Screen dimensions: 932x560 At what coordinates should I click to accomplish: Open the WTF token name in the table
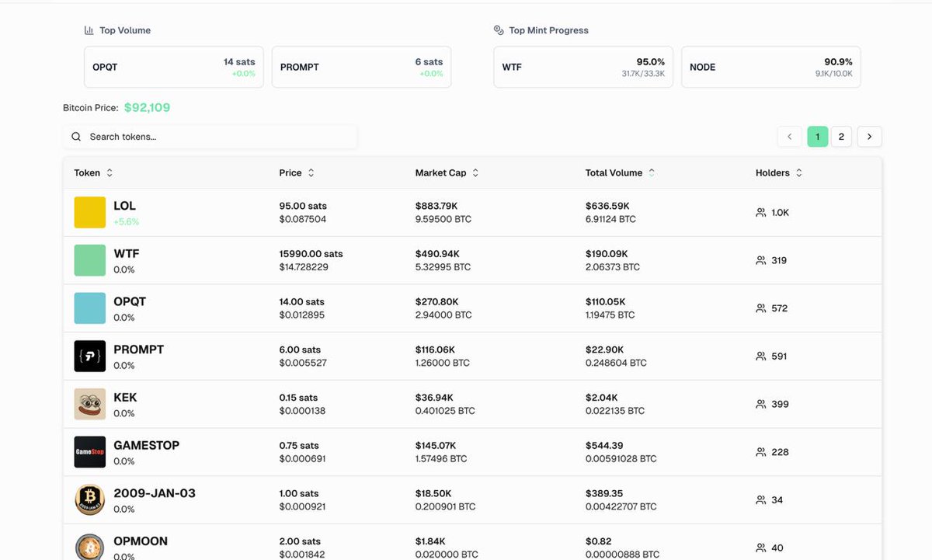[x=127, y=254]
